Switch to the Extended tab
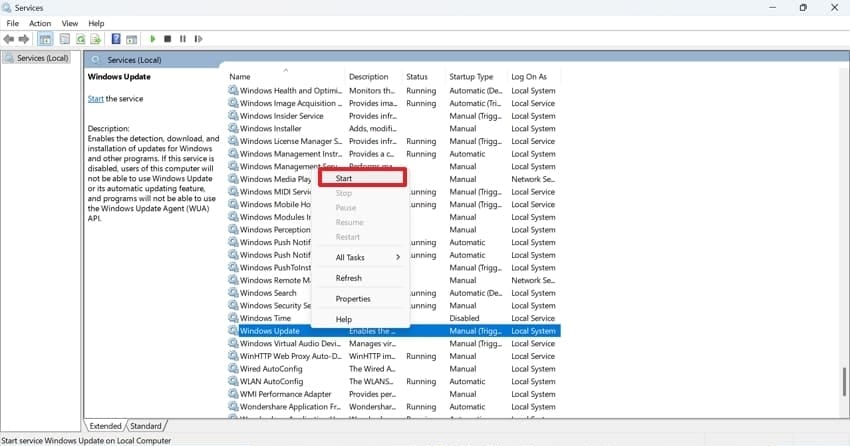Viewport: 850px width, 446px height. coord(105,426)
